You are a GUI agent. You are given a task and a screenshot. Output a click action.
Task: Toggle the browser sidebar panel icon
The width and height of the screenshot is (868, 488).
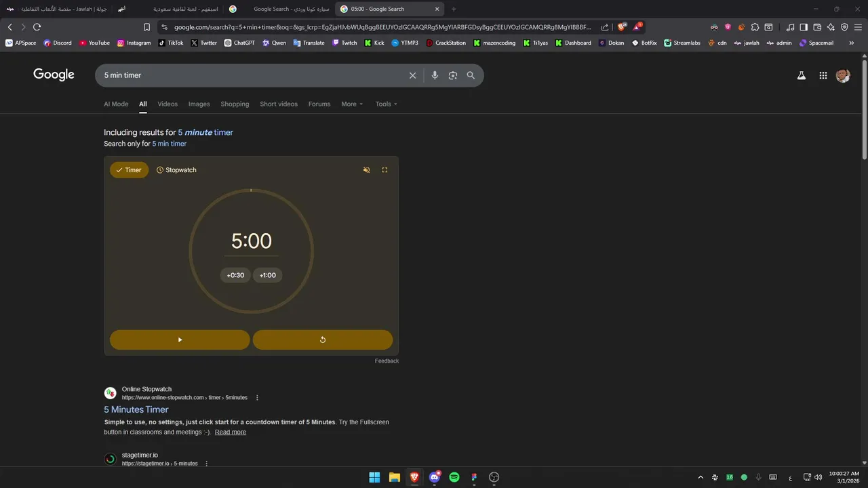pos(804,27)
